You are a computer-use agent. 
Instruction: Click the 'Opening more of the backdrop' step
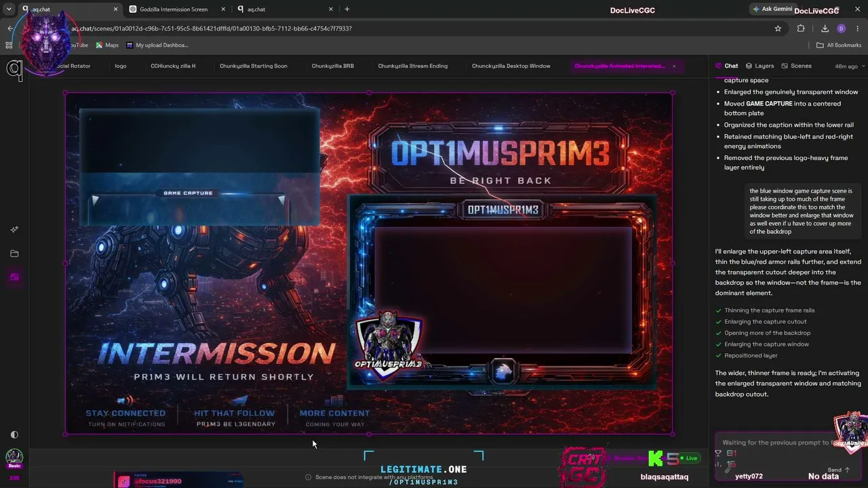(x=767, y=333)
